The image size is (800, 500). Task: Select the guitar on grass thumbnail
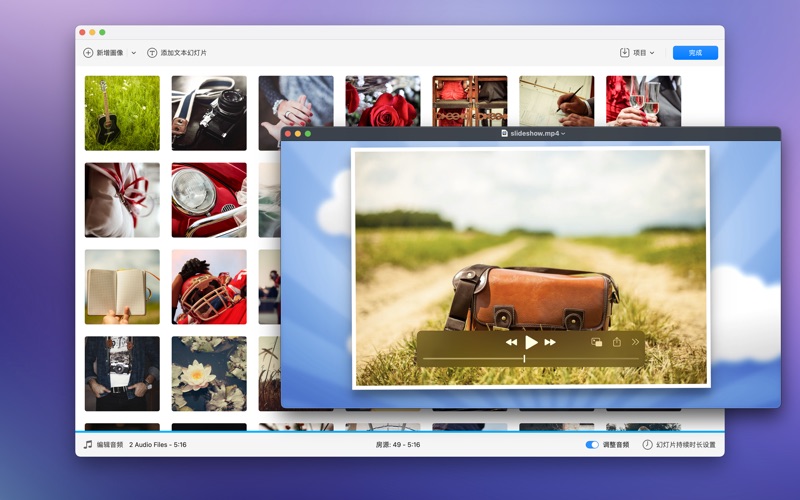click(122, 113)
